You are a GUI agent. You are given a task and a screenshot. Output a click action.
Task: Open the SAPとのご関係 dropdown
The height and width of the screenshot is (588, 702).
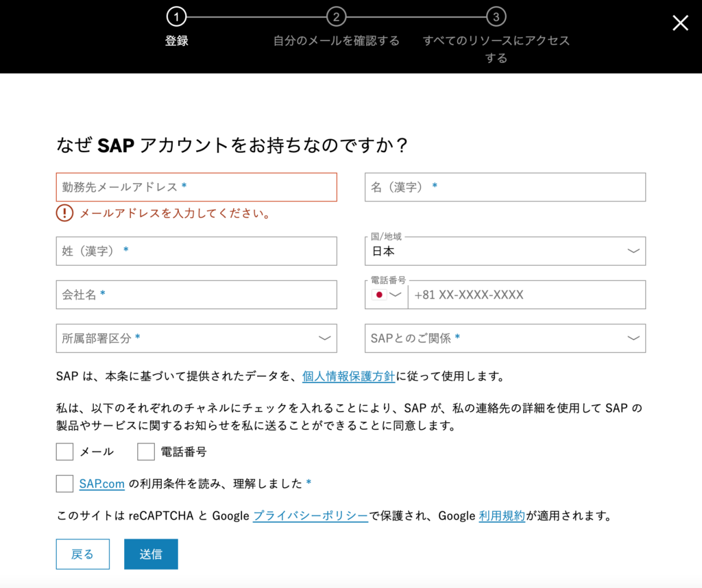pos(505,339)
